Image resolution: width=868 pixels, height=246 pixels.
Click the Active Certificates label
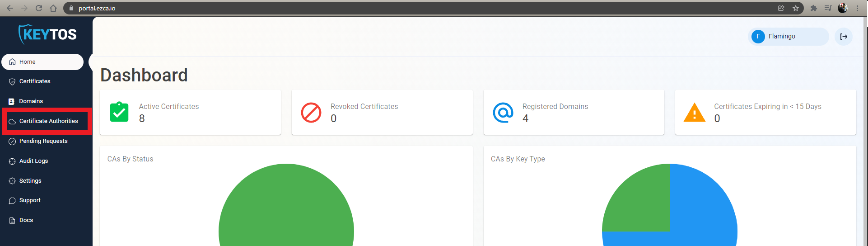click(169, 107)
